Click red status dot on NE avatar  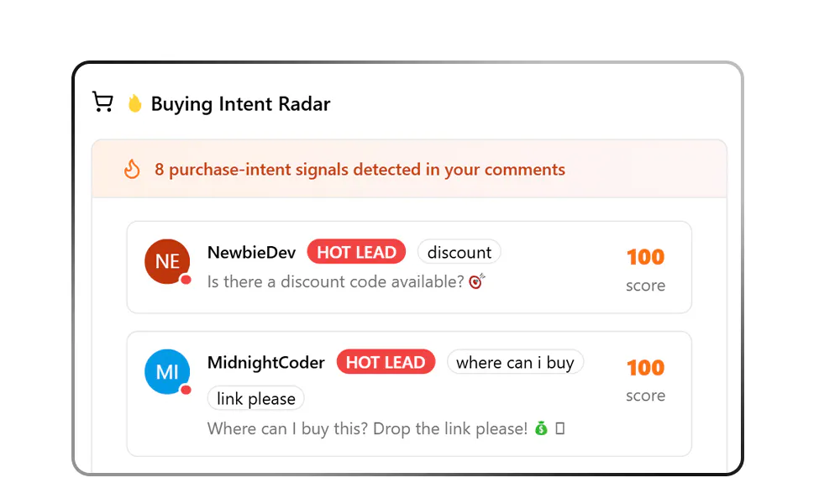pos(186,280)
